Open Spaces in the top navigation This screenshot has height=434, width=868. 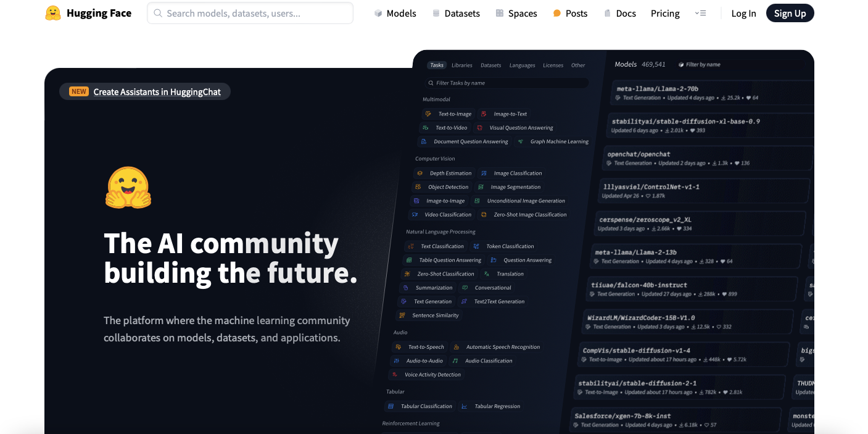click(516, 13)
